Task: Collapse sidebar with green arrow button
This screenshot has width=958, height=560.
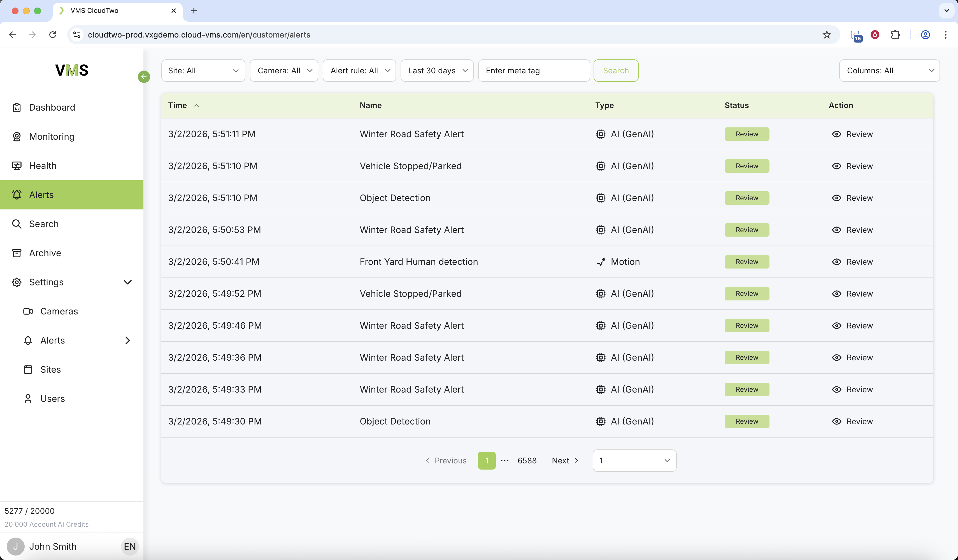Action: 144,76
